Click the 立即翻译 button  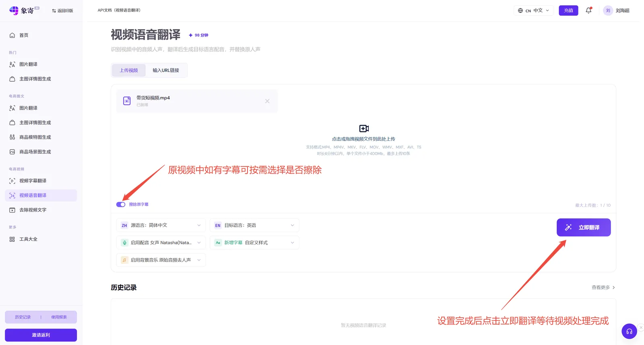pyautogui.click(x=584, y=227)
